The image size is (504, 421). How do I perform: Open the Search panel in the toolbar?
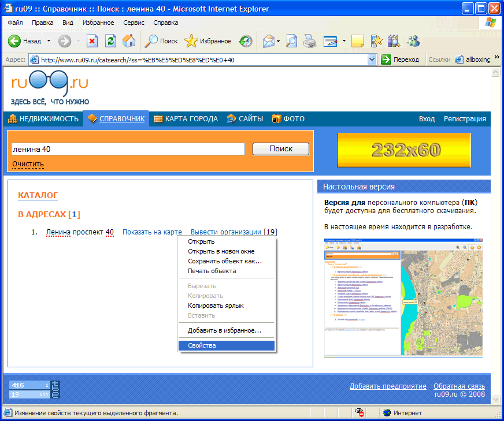pyautogui.click(x=161, y=41)
